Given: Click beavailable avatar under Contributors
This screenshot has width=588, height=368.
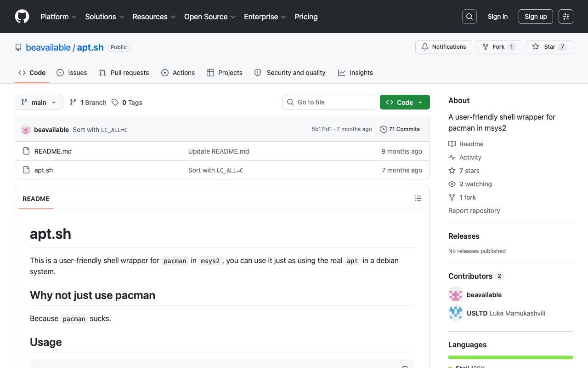Looking at the screenshot, I should [456, 294].
